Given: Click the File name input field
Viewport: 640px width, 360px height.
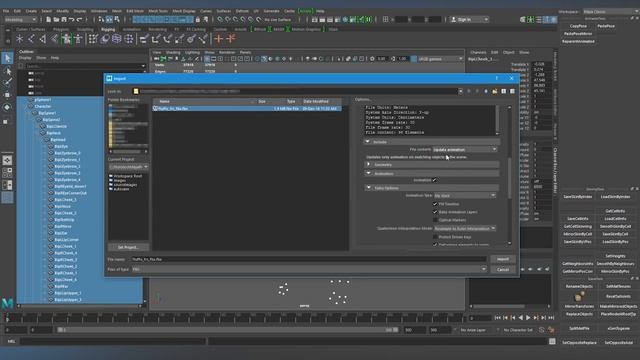Looking at the screenshot, I should tap(309, 259).
